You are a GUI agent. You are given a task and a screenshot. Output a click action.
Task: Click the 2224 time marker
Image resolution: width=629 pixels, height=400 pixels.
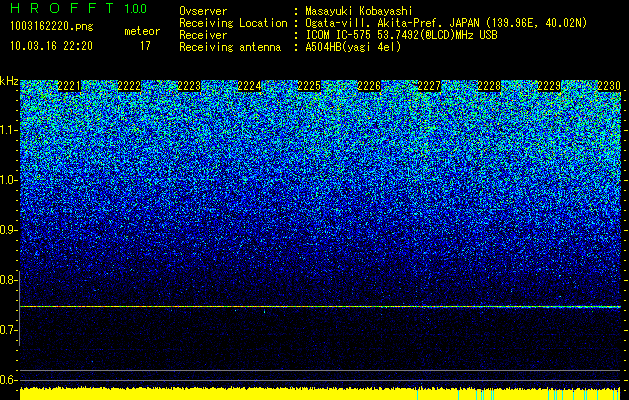point(250,86)
